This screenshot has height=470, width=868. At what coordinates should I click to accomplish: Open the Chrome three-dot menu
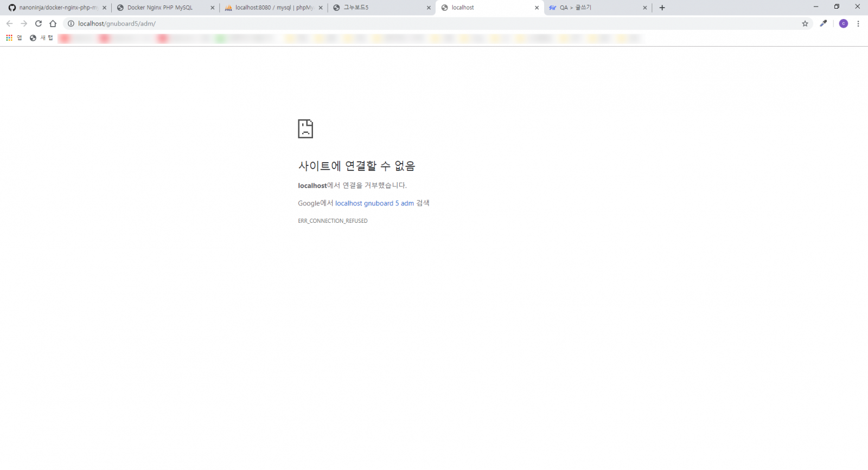[858, 23]
